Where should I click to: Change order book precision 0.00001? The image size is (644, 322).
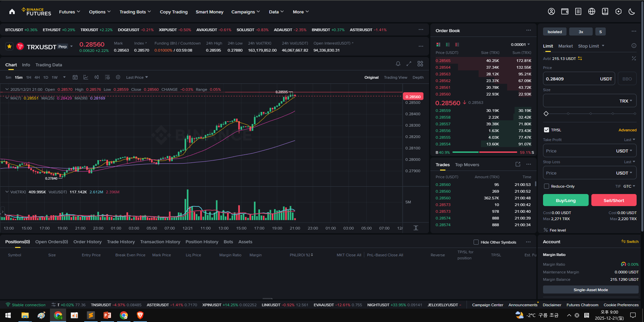tap(520, 44)
